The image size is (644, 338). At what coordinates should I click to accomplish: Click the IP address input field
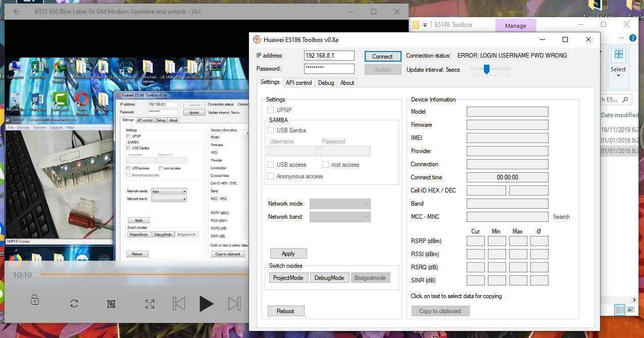click(x=329, y=56)
